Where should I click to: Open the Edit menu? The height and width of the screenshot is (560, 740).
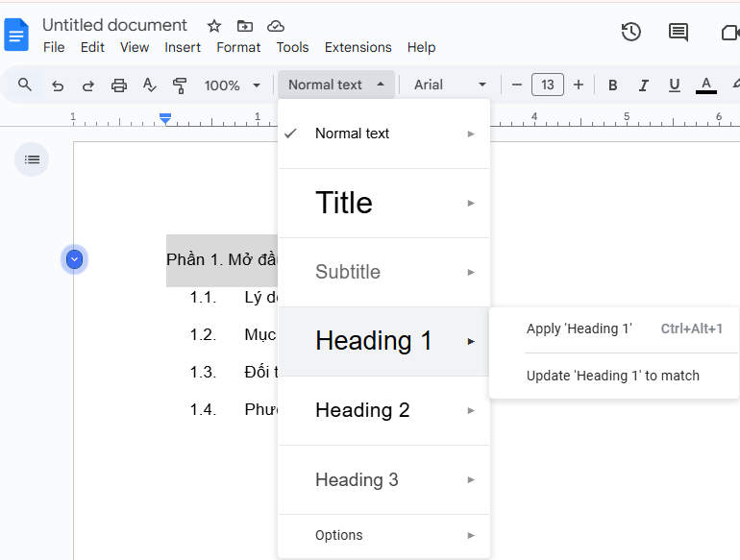[92, 47]
